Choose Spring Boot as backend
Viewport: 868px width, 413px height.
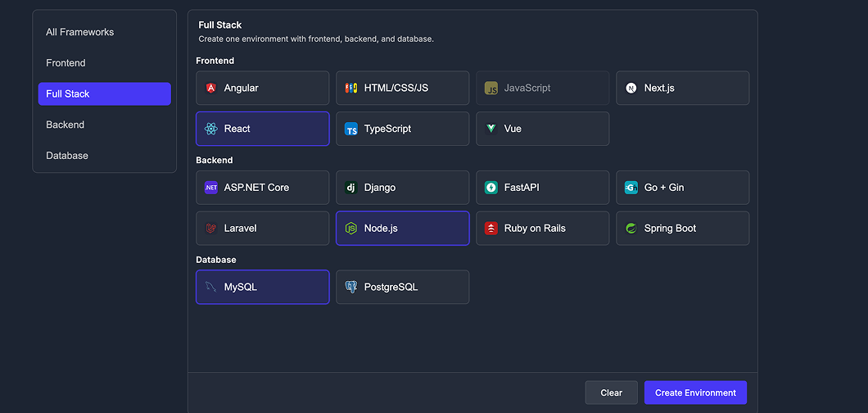coord(683,228)
